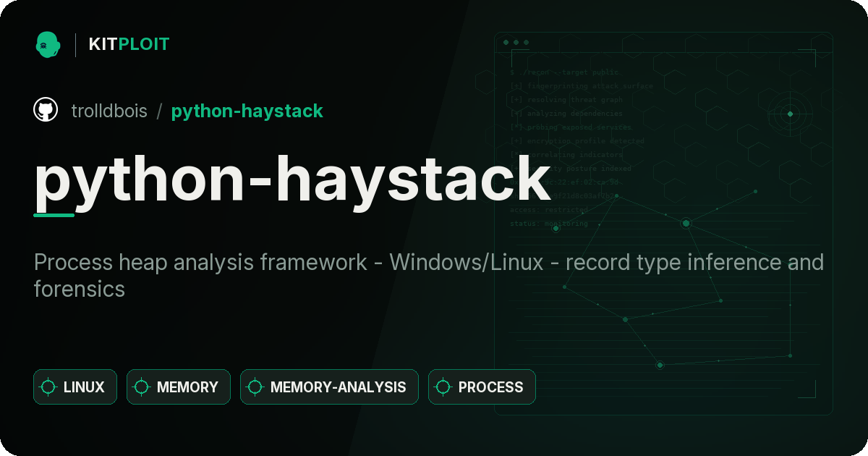Click 'probing exposed services' terminal line

point(570,127)
